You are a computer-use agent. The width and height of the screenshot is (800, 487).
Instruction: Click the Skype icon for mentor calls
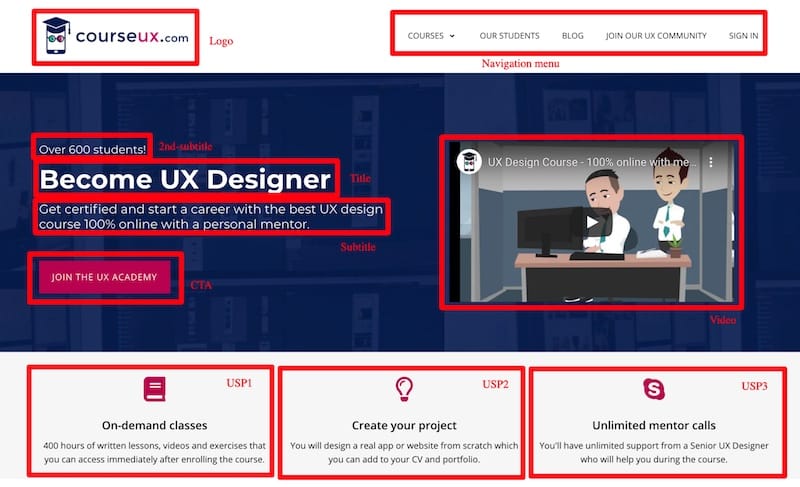[x=654, y=389]
